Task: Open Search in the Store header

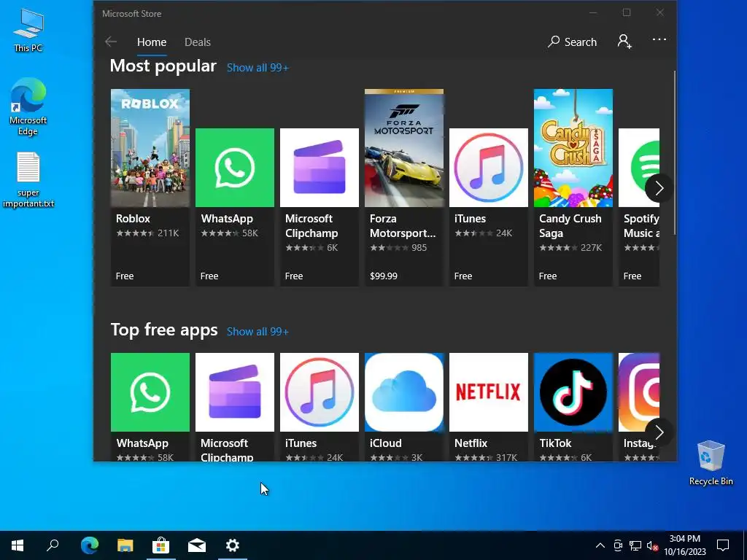Action: [x=572, y=42]
